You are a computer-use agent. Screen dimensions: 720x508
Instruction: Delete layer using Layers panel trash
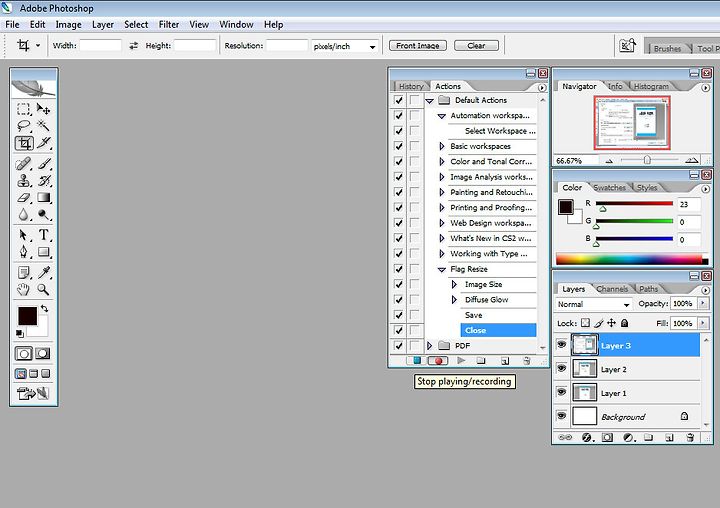tap(690, 438)
